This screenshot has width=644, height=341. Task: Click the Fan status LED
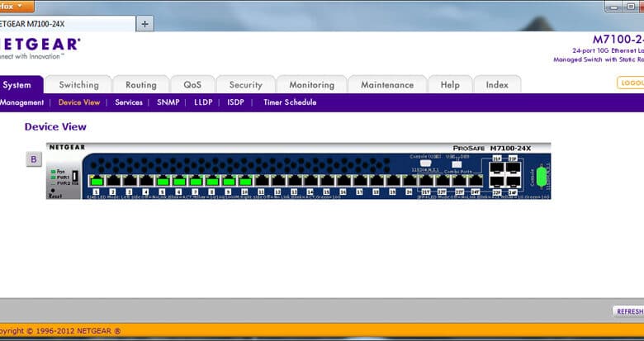[53, 171]
